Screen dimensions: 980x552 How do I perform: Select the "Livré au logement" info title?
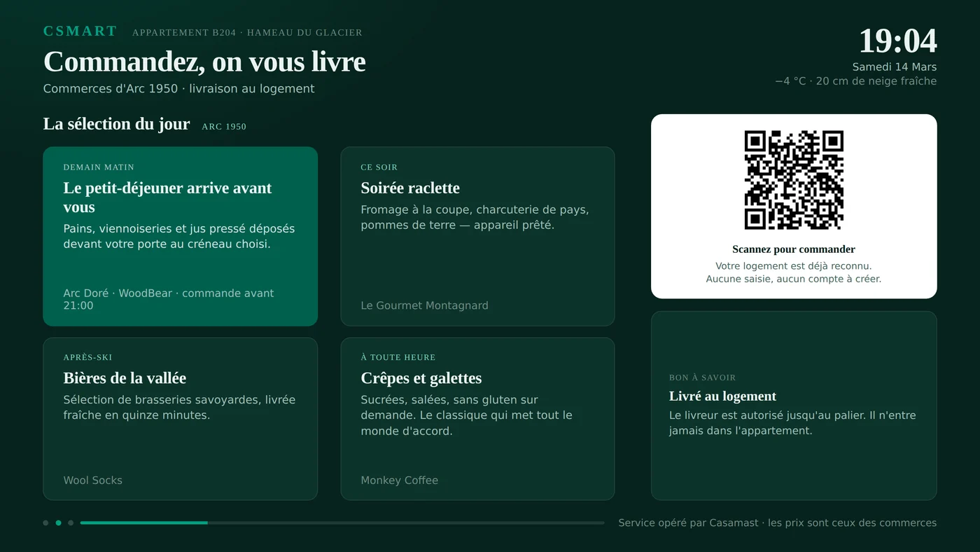[723, 396]
